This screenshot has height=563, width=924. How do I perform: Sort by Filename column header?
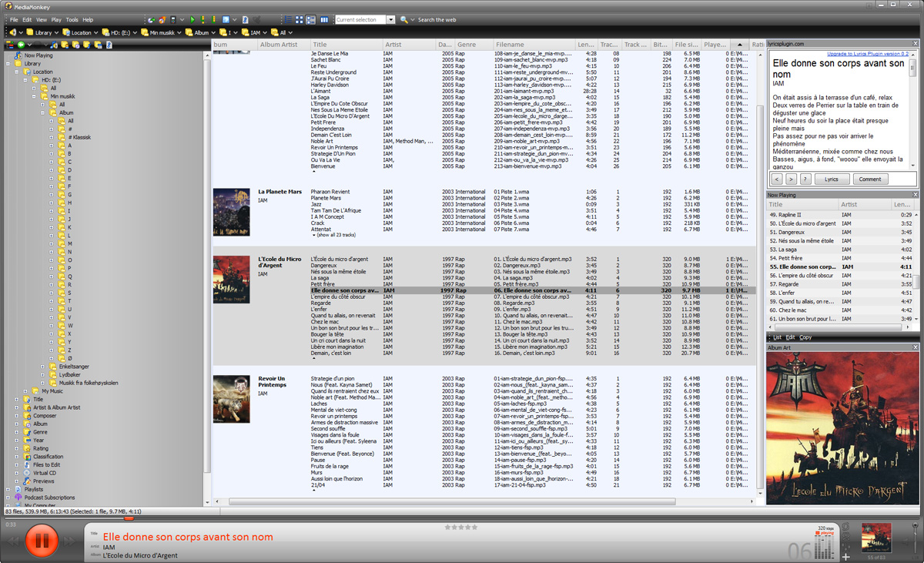tap(534, 45)
